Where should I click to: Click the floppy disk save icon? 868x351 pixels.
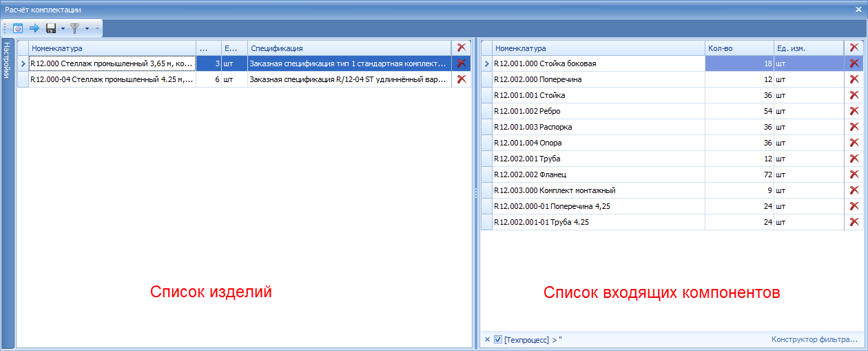pos(51,28)
